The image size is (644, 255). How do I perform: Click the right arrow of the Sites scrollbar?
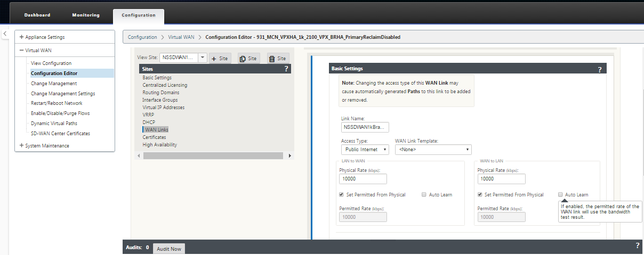pos(290,155)
